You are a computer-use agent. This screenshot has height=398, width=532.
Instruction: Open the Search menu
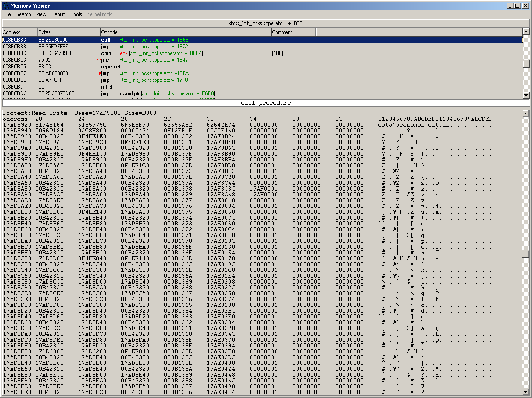point(24,14)
